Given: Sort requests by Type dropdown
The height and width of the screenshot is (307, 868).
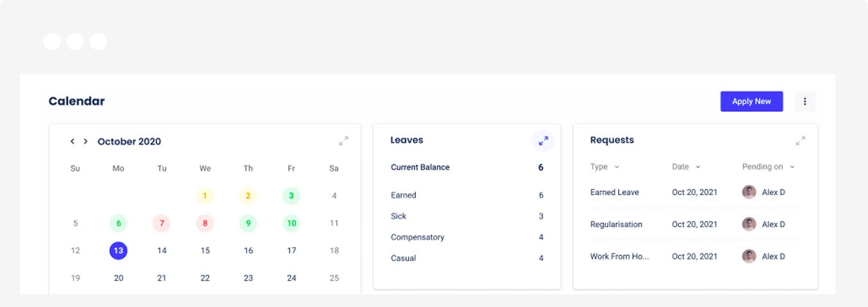Looking at the screenshot, I should point(605,167).
